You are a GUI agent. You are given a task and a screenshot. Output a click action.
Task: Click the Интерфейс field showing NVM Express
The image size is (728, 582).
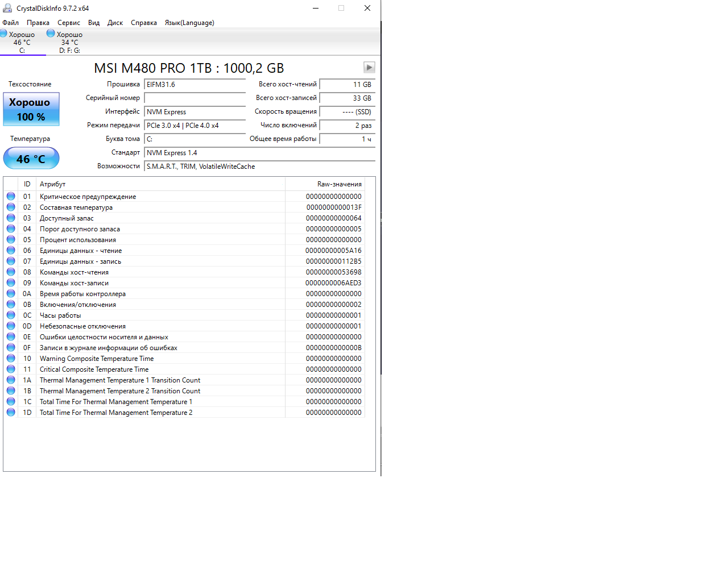tap(195, 112)
